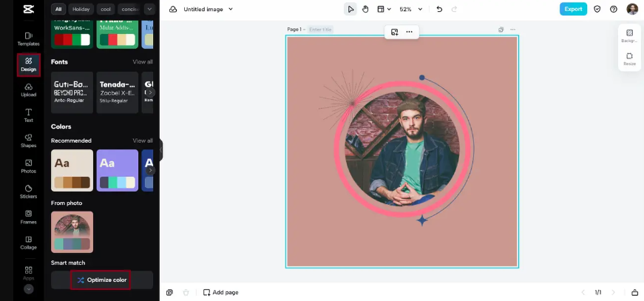Activate the Hand pan tool
Viewport: 644px width, 301px height.
(x=365, y=9)
